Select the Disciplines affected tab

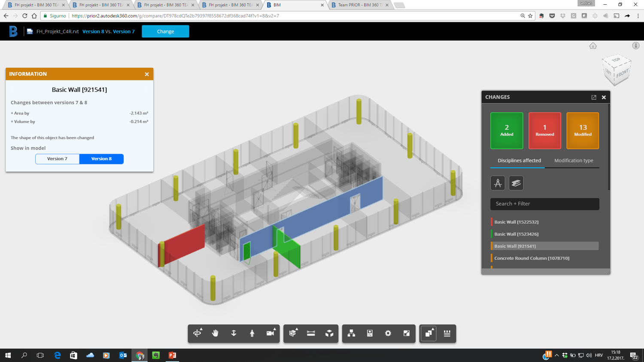tap(519, 161)
